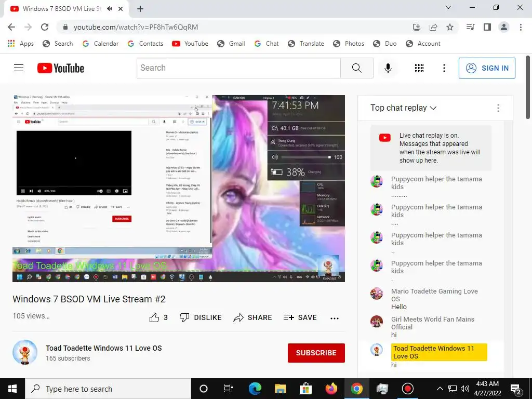The width and height of the screenshot is (532, 399).
Task: Click the screen recorder red icon on taskbar
Action: pyautogui.click(x=407, y=389)
